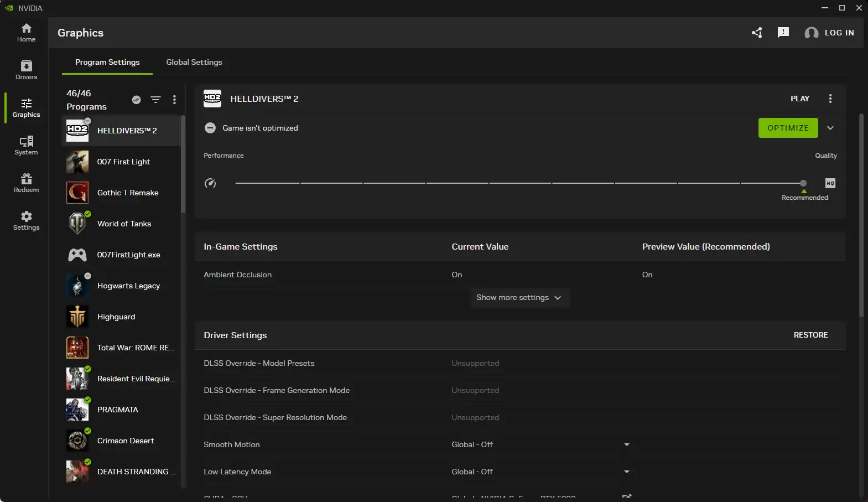The height and width of the screenshot is (502, 868).
Task: Select Hogwarts Legacy program name
Action: point(128,286)
